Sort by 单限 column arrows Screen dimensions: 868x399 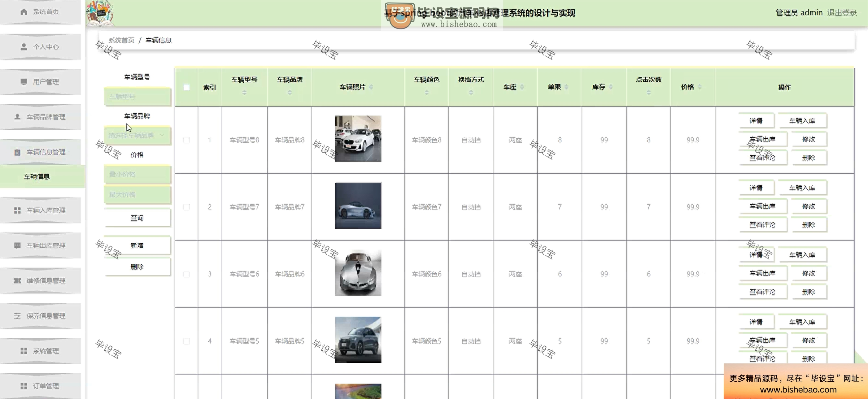[566, 87]
